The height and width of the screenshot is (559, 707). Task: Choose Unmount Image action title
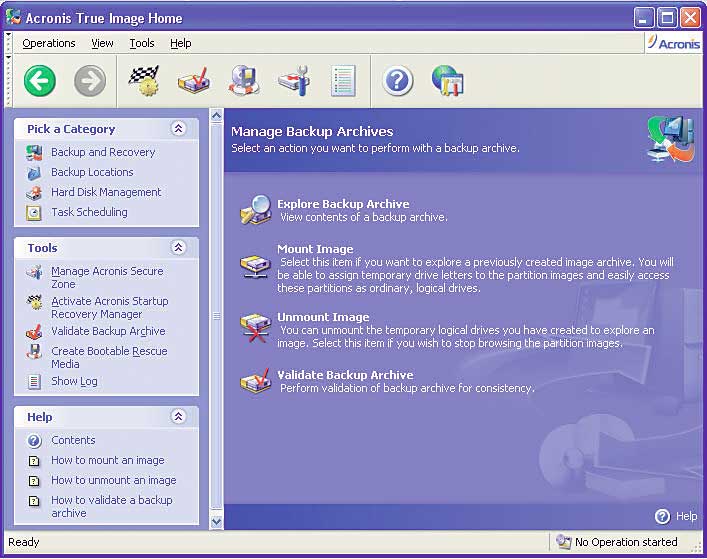[323, 317]
